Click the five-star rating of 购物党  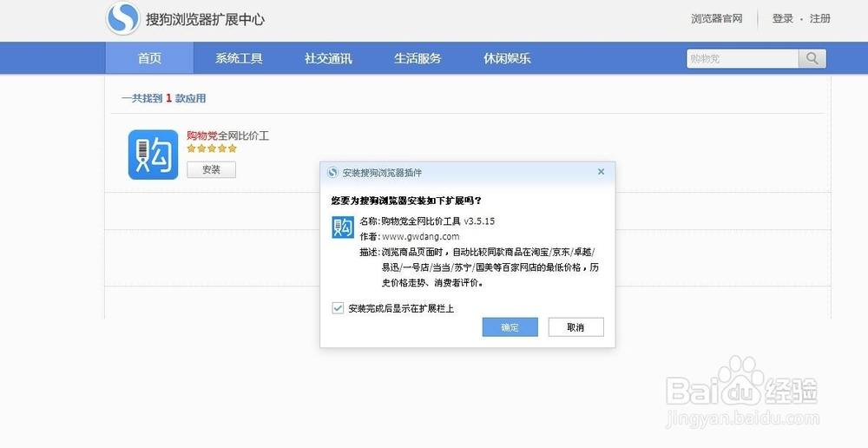click(212, 148)
